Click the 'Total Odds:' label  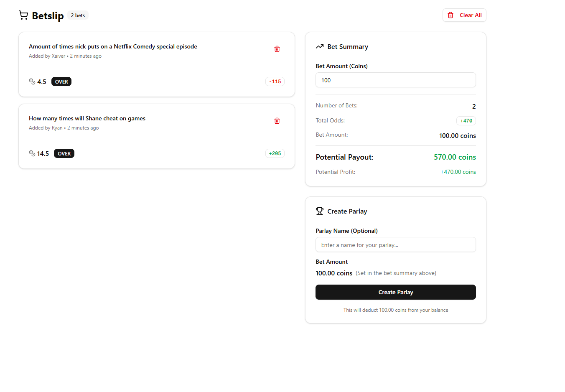(x=330, y=120)
